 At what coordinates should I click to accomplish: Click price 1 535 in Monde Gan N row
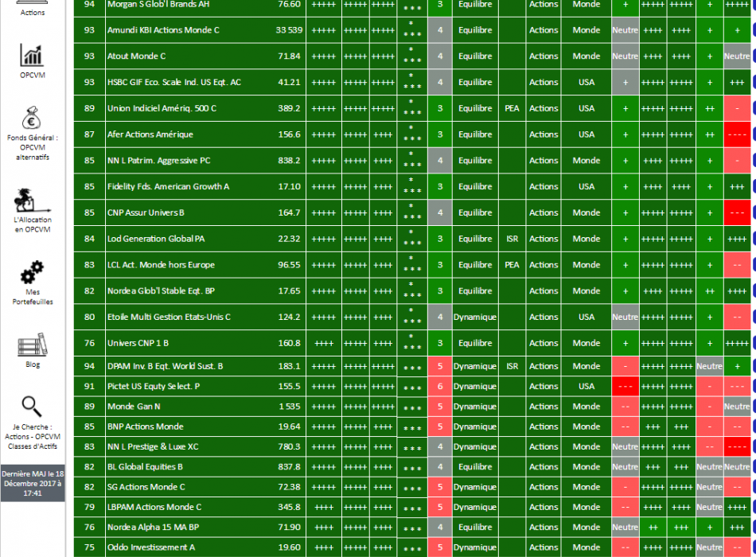tap(290, 407)
